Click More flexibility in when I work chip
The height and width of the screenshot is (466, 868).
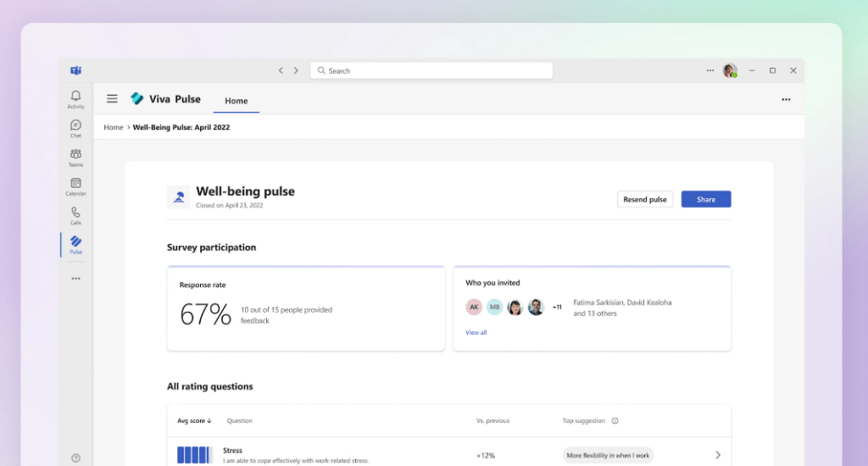click(x=608, y=455)
